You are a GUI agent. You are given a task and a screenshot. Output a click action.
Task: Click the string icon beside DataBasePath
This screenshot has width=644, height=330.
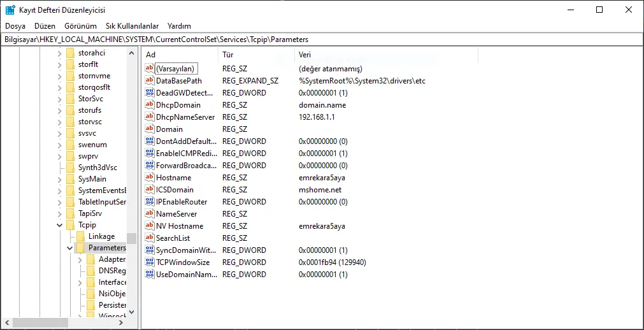coord(150,81)
